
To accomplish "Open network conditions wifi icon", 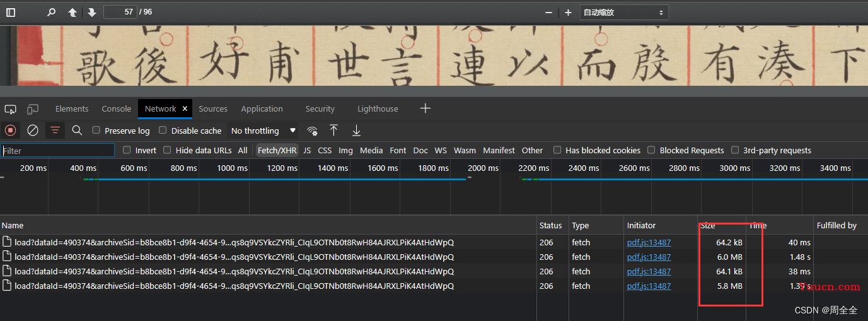I will (312, 131).
